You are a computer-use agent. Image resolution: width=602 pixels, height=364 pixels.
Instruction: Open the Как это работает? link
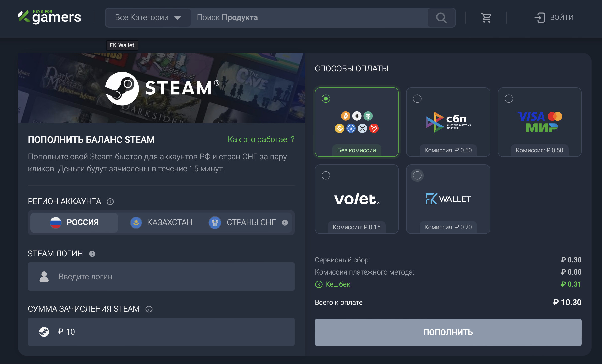point(261,139)
